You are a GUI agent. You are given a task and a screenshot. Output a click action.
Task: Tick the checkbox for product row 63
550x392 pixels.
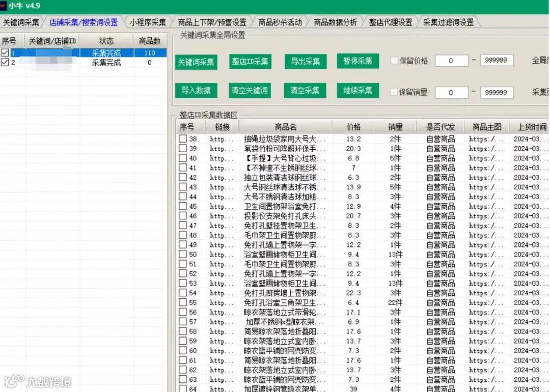pos(183,379)
